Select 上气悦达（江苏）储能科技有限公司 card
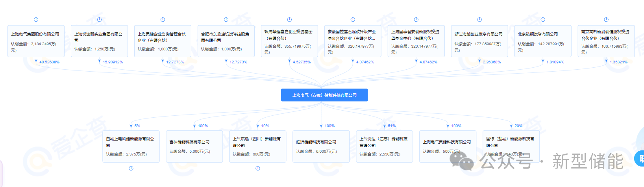Viewport: 644px width, 187px height. 384,146
